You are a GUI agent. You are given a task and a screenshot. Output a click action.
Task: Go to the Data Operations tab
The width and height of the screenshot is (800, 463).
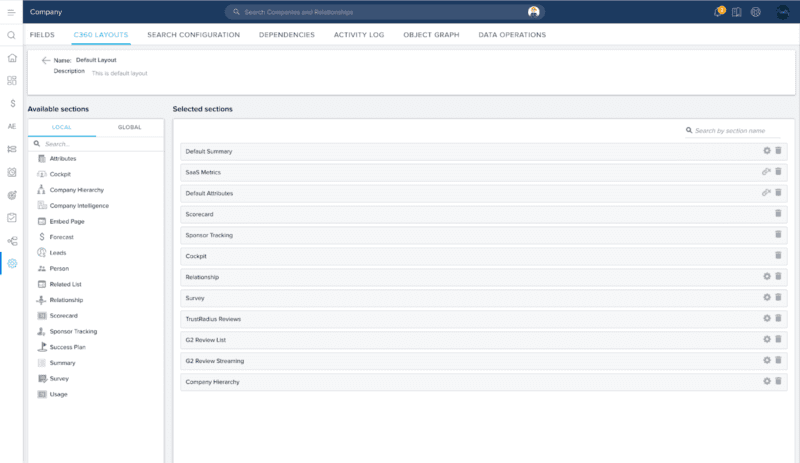coord(512,35)
